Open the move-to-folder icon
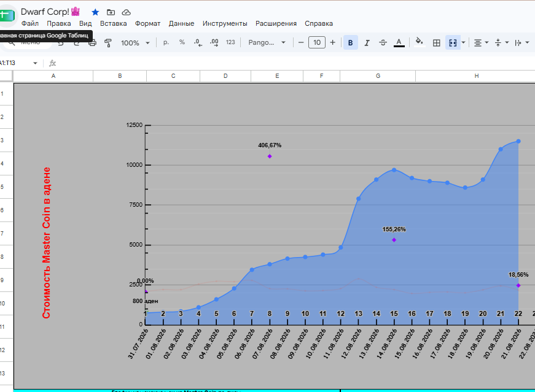The image size is (535, 392). 111,12
